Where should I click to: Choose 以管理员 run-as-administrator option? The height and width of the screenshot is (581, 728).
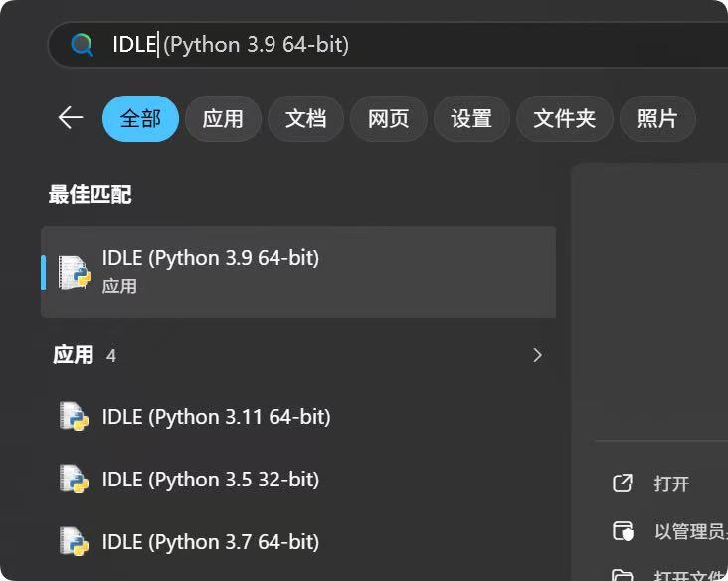(691, 531)
